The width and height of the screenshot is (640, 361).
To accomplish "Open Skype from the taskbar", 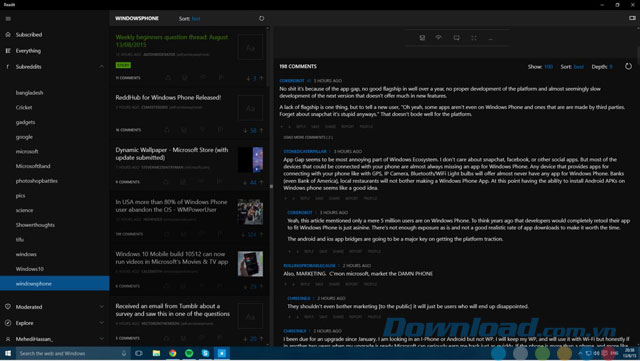I will click(x=205, y=353).
